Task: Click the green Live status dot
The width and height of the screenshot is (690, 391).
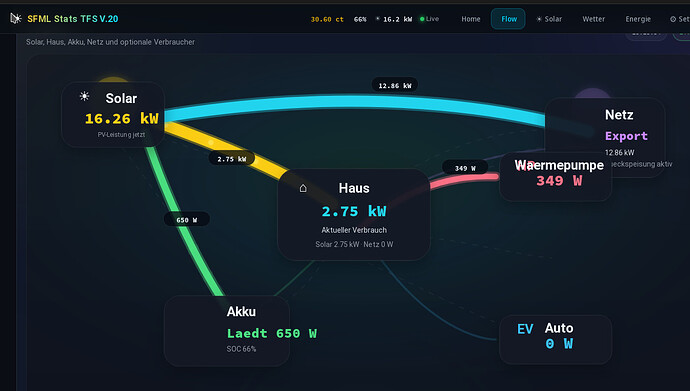Action: coord(422,19)
